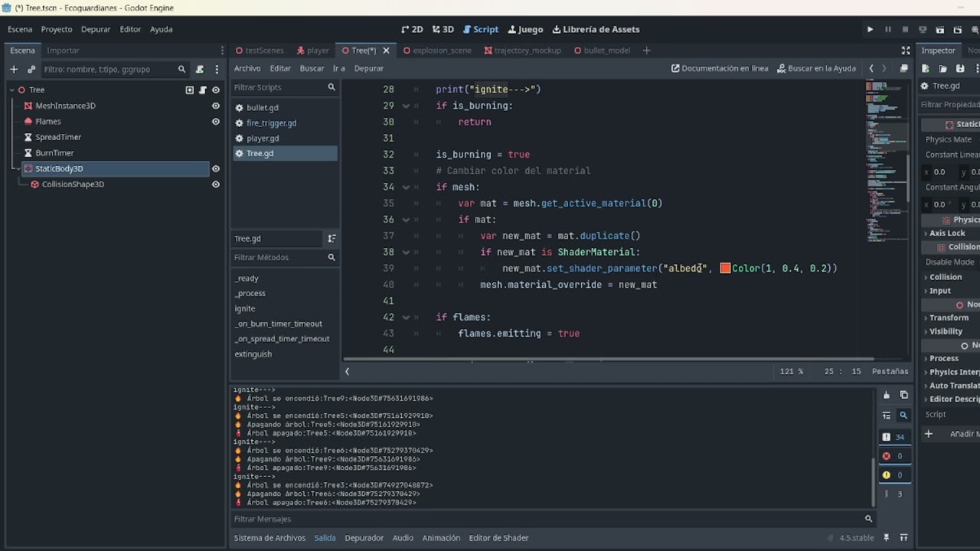The height and width of the screenshot is (551, 980).
Task: Open Editor de Shader bottom panel
Action: 498,538
